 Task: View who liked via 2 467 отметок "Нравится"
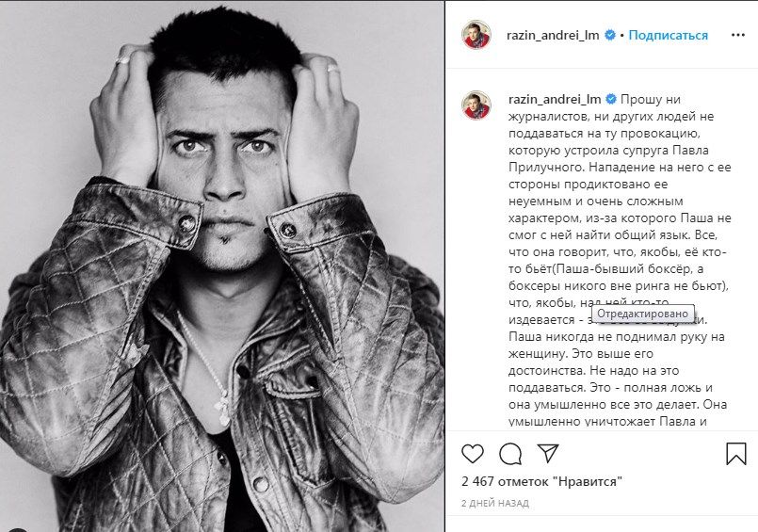(541, 481)
